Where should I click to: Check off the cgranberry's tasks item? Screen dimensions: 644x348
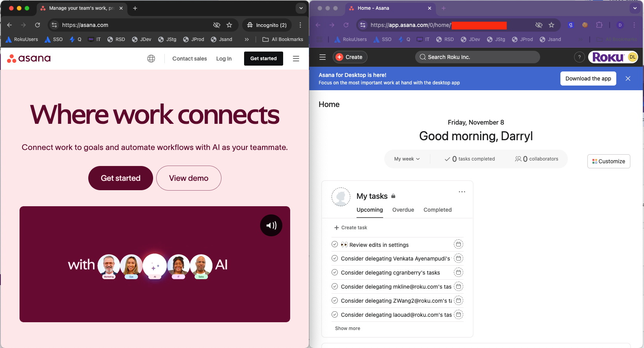pos(335,272)
